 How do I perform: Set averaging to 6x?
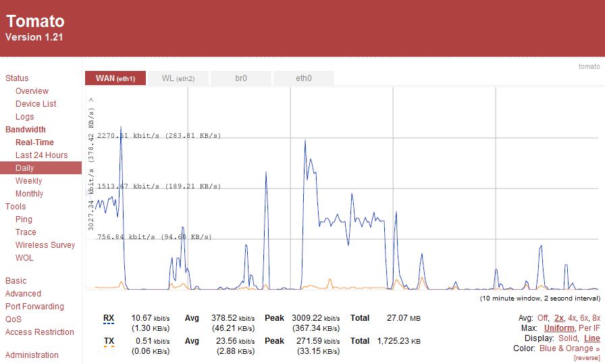[x=584, y=318]
